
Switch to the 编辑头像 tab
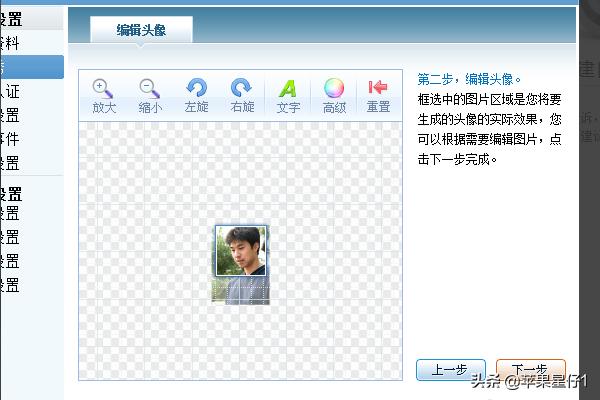pos(141,31)
